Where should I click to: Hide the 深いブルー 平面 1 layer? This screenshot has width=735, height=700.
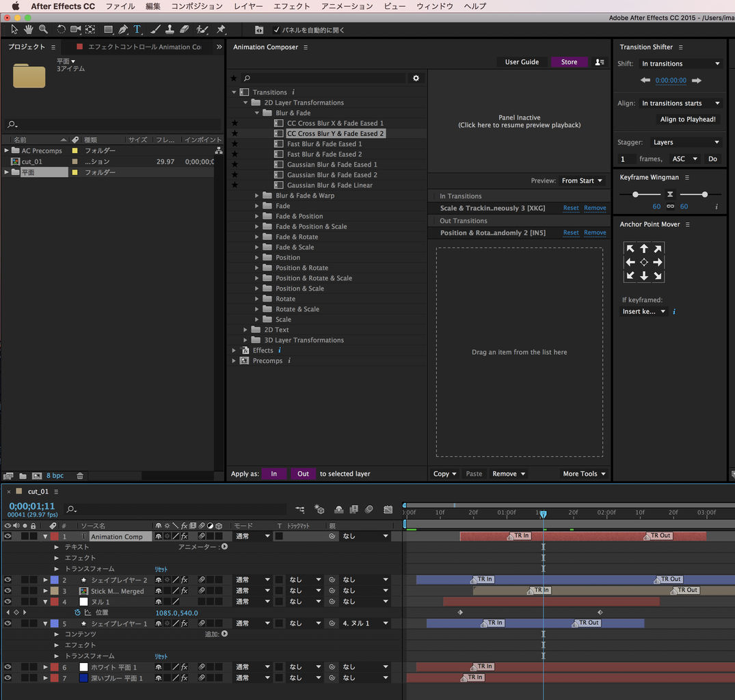click(x=8, y=677)
